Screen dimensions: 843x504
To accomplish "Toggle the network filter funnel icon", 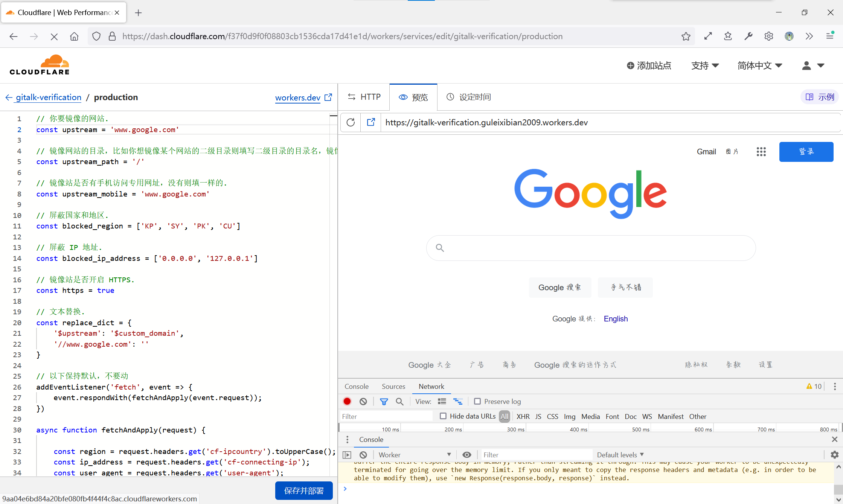I will click(384, 401).
